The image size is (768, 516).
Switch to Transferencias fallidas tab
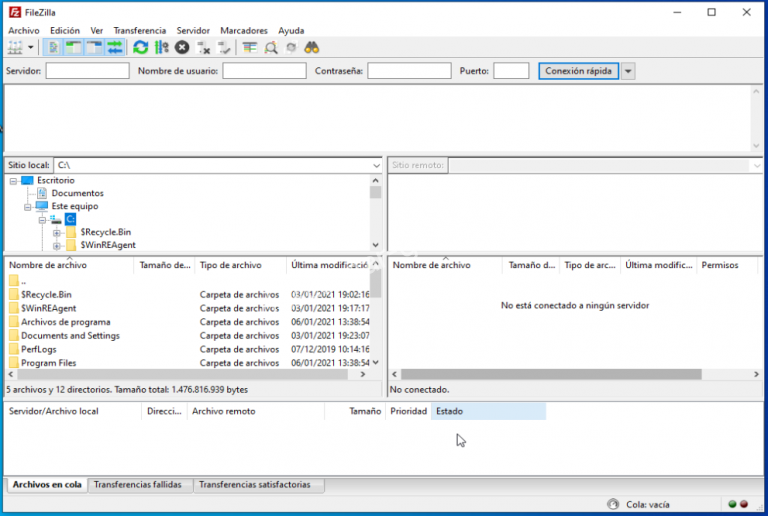[138, 485]
